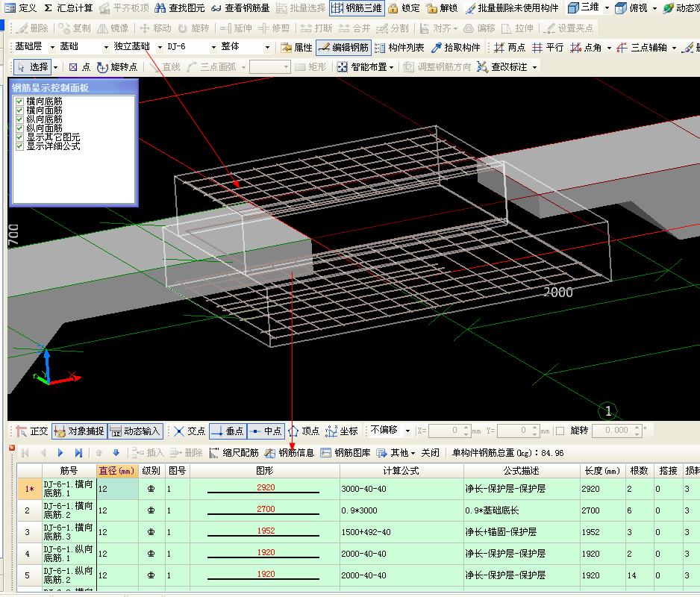Open 构件列表 component list

pos(399,47)
